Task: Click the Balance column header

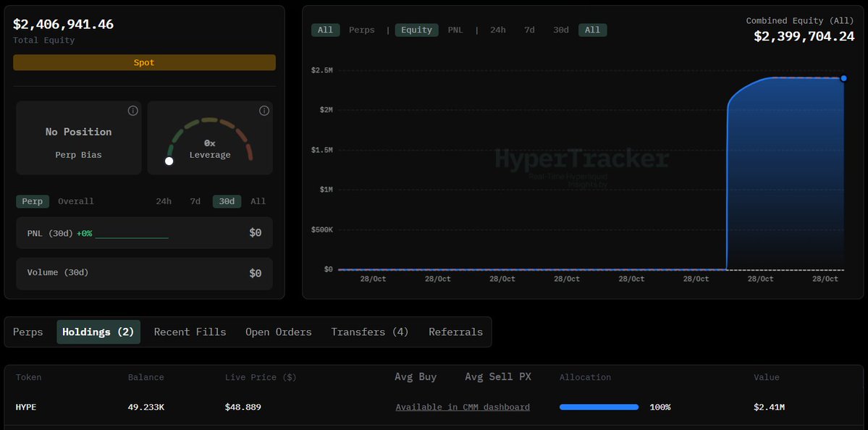Action: [x=146, y=377]
